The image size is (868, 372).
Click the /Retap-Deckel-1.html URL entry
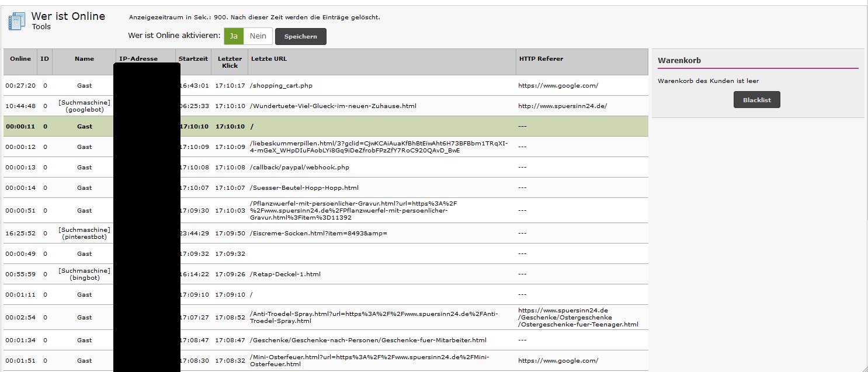(x=285, y=274)
